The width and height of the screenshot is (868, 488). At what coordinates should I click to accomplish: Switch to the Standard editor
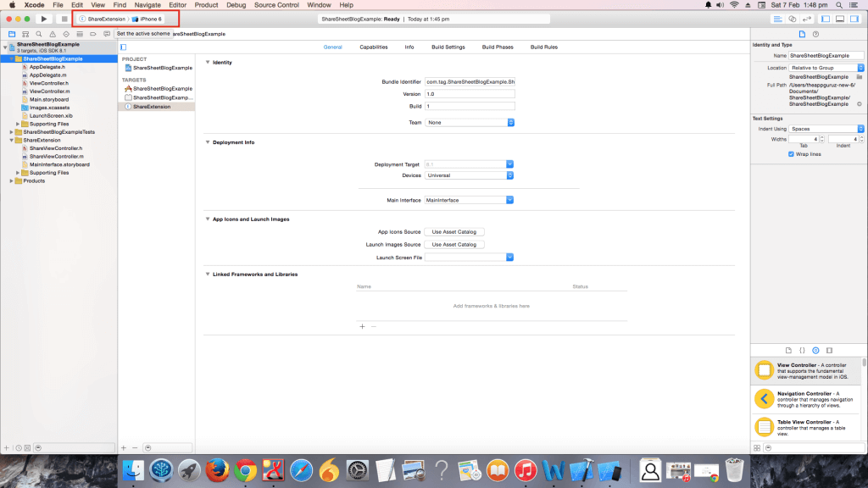[x=777, y=19]
